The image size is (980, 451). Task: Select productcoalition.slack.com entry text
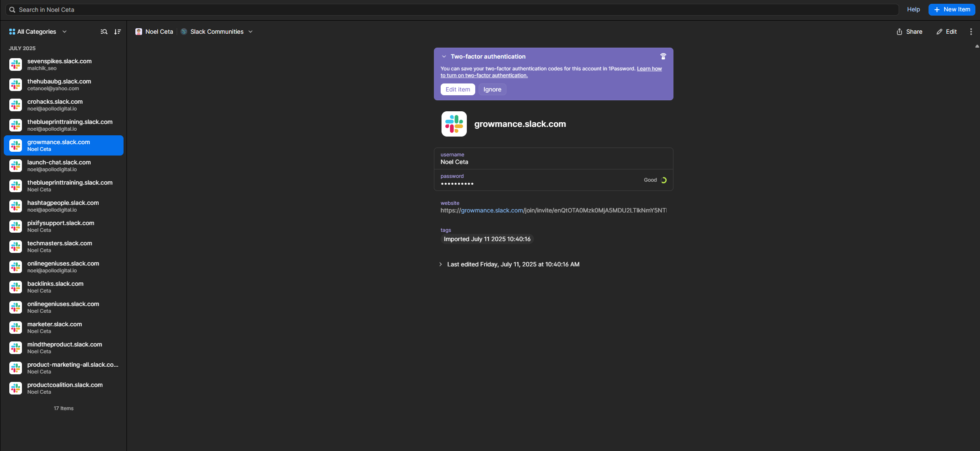[65, 385]
